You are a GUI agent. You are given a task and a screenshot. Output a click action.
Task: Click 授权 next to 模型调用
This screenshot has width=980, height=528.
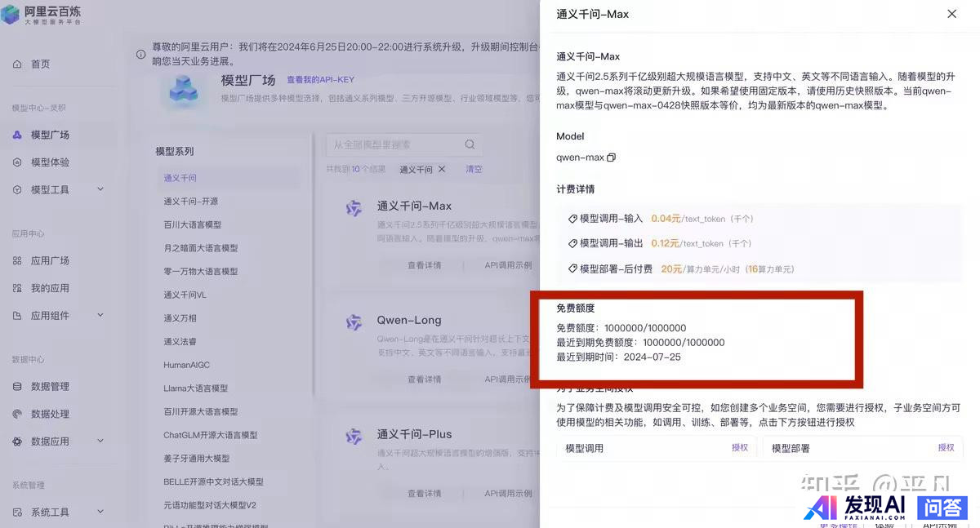pos(740,447)
